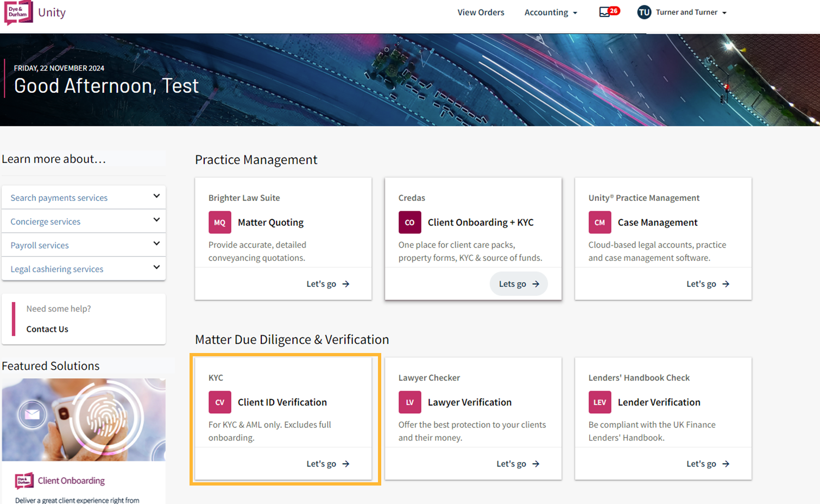Screen dimensions: 820x504
Task: Click arrow icon on Matter Quoting card
Action: point(346,284)
